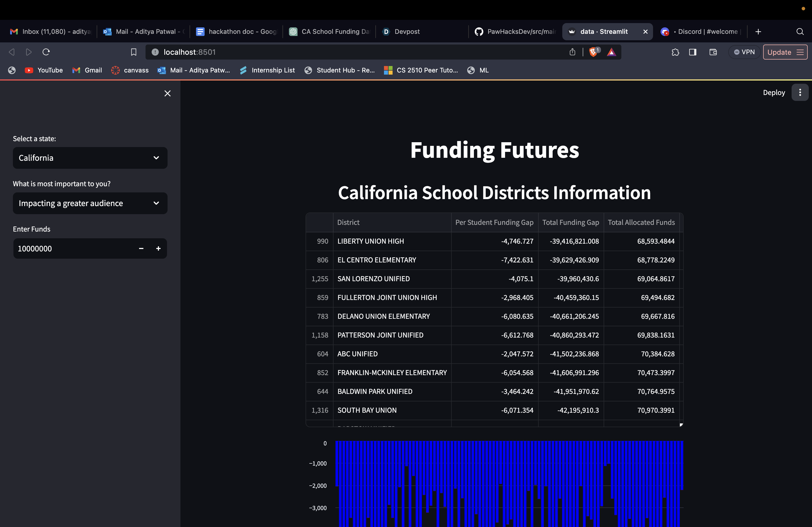Bookmark the current page with the star icon
Image resolution: width=812 pixels, height=527 pixels.
click(133, 52)
